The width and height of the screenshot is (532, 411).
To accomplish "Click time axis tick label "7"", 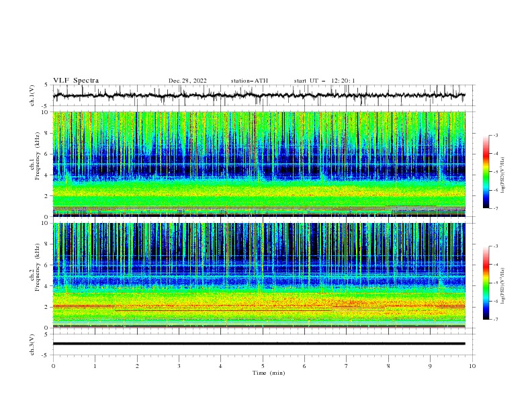I will point(347,366).
